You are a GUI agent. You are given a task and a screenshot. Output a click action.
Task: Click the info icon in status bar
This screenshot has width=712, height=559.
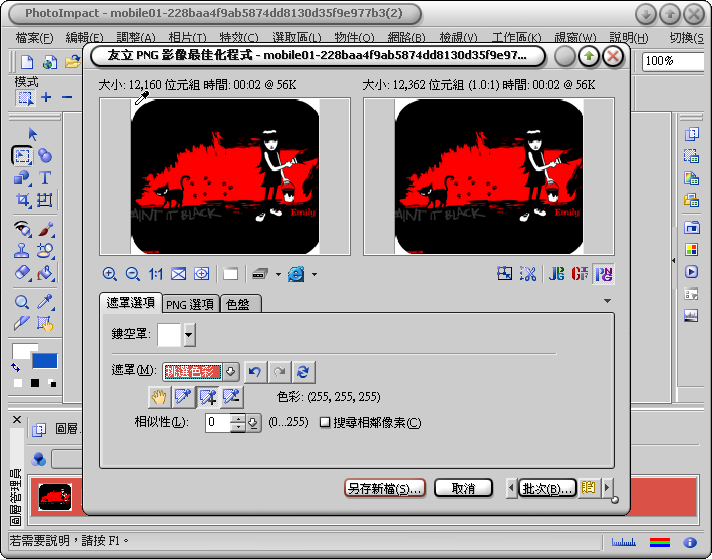click(x=690, y=542)
